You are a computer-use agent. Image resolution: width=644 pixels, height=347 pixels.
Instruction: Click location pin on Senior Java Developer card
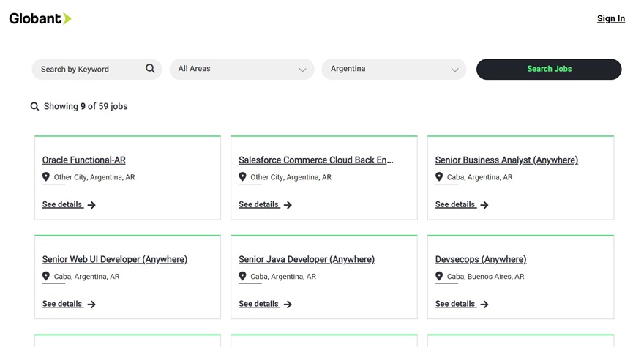[243, 276]
